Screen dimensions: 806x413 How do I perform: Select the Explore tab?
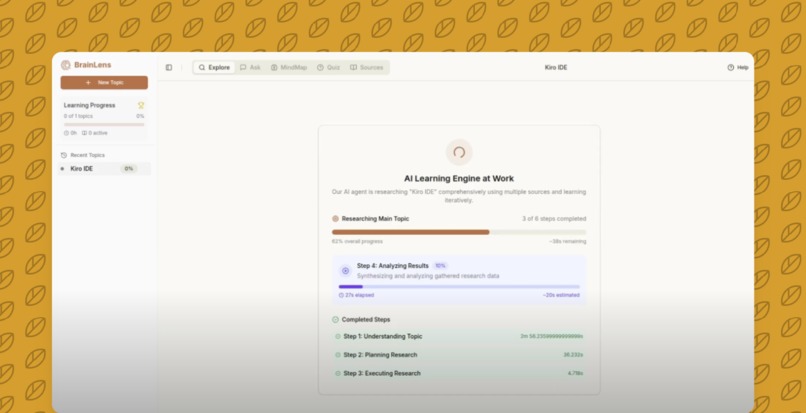[214, 67]
